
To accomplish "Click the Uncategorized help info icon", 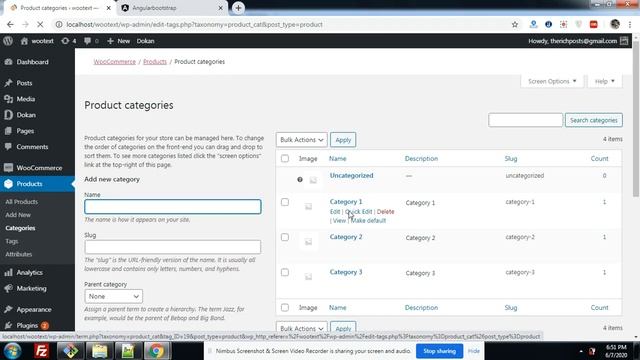I will coord(300,180).
